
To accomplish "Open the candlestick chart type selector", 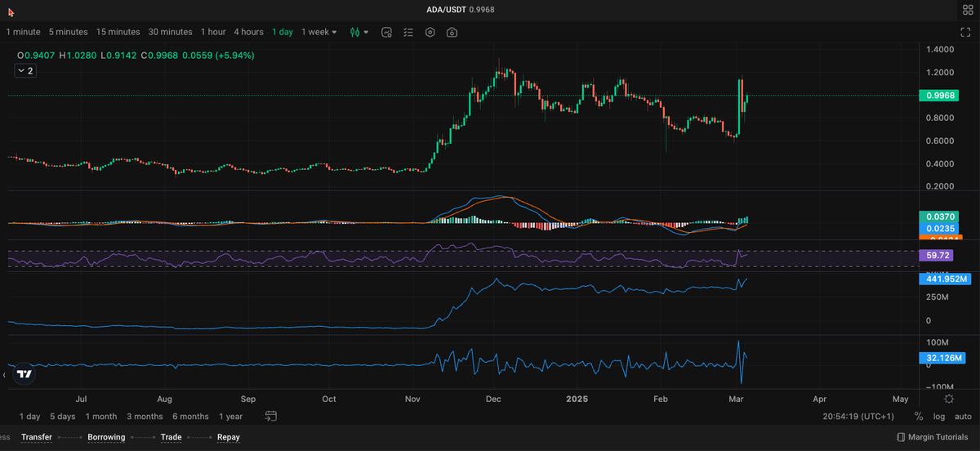I will 359,32.
